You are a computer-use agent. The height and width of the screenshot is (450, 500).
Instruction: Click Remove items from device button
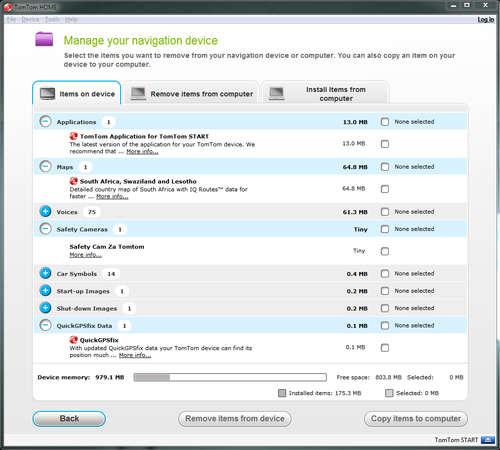pos(235,419)
